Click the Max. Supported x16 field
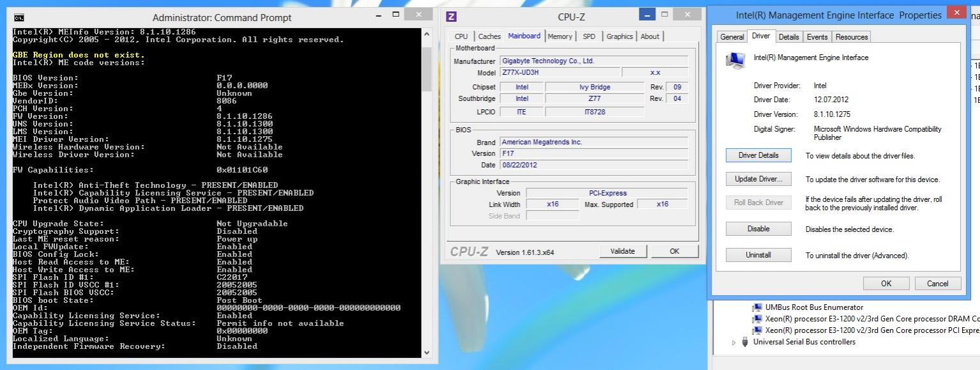This screenshot has width=980, height=370. point(662,204)
